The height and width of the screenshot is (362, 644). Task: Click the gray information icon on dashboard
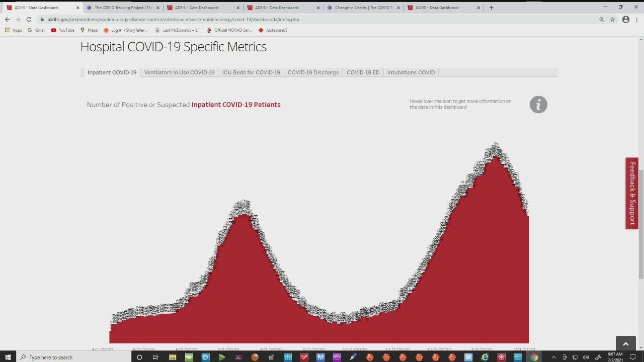pos(538,105)
